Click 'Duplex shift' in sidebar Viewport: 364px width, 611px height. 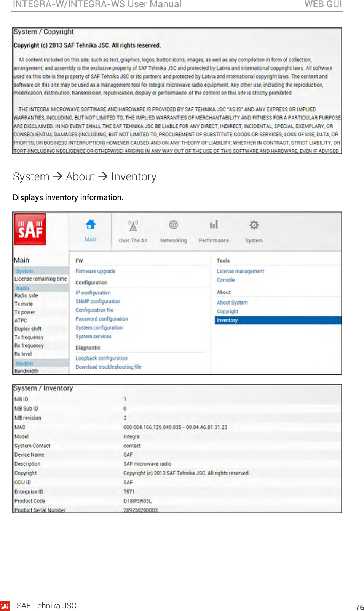pyautogui.click(x=28, y=329)
